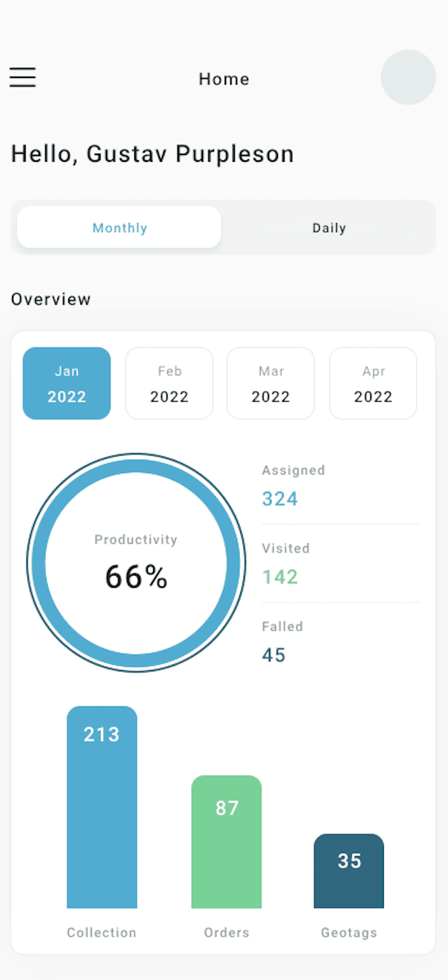Switch to the Monthly view
Image resolution: width=448 pixels, height=980 pixels.
(119, 228)
